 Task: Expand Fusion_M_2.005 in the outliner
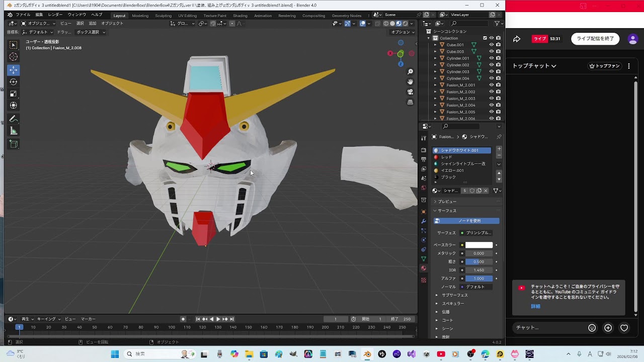pos(436,112)
